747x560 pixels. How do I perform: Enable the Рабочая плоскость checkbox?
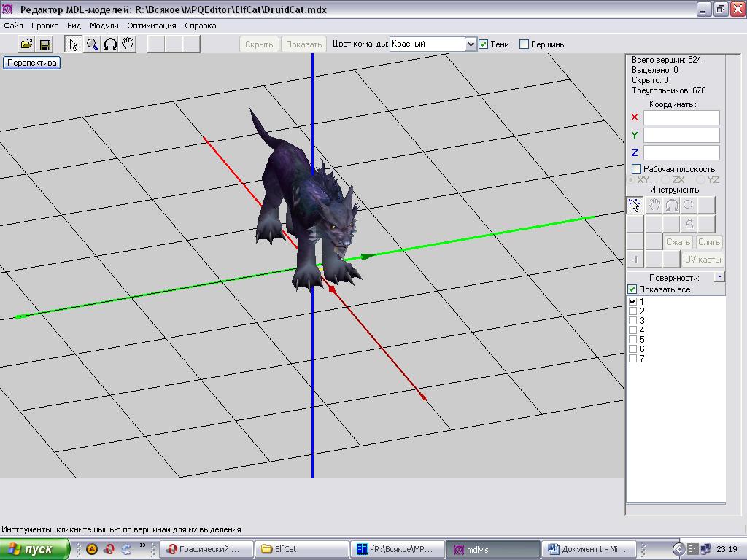(x=636, y=168)
